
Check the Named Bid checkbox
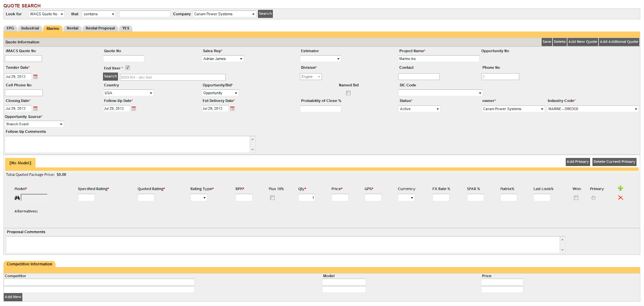click(x=348, y=93)
